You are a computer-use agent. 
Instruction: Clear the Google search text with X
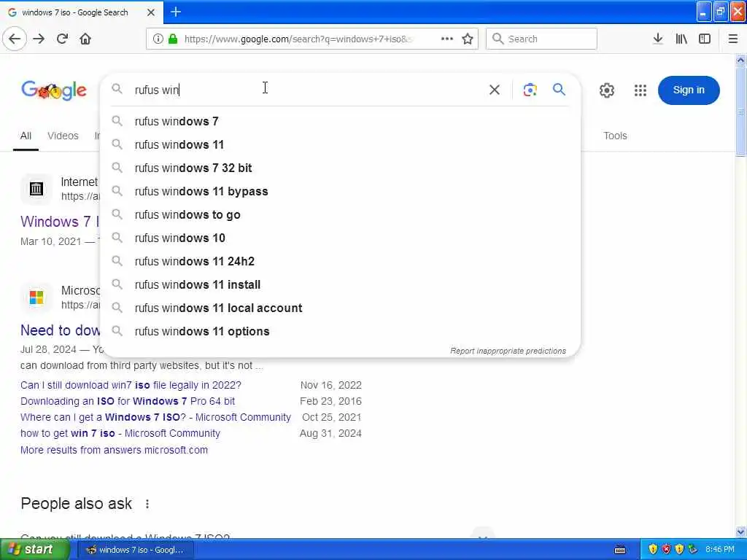pos(495,90)
